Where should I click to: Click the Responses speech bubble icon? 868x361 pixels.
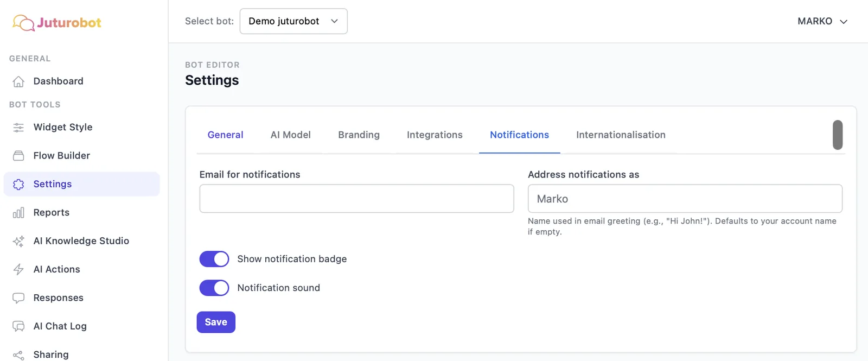[x=18, y=298]
